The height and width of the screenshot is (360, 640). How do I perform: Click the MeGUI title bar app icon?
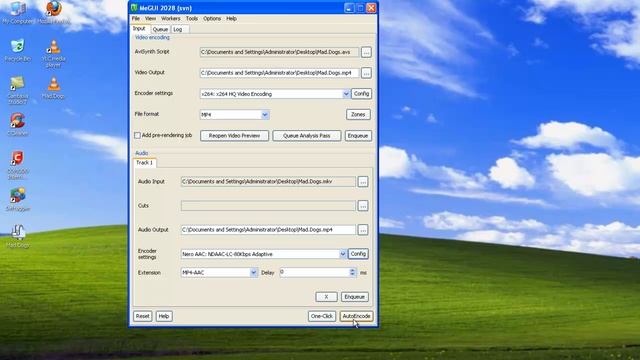(x=134, y=8)
